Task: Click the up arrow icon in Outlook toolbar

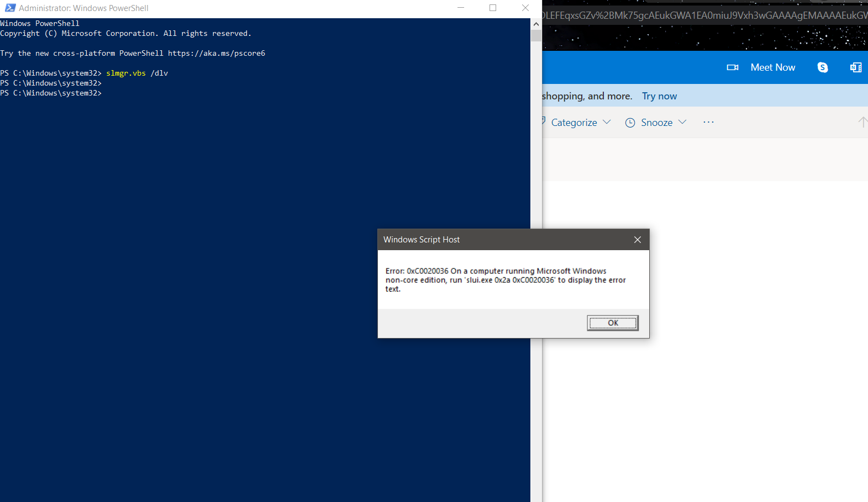Action: (862, 122)
